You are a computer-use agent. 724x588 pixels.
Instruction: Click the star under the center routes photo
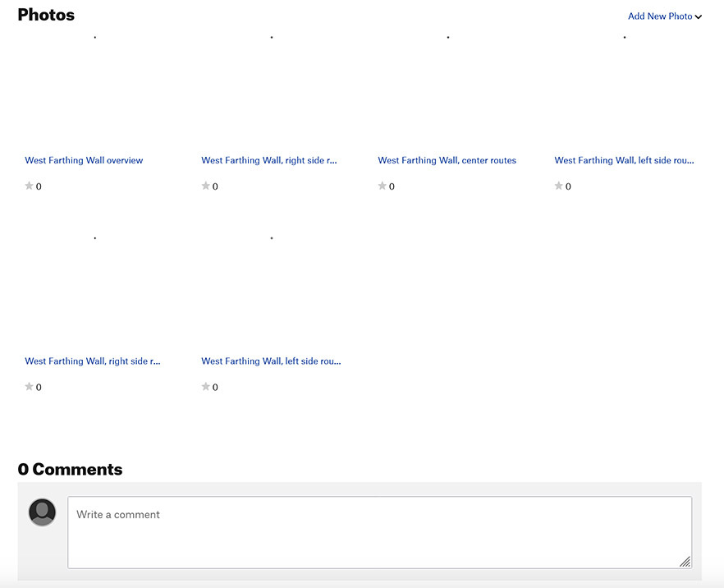click(383, 186)
